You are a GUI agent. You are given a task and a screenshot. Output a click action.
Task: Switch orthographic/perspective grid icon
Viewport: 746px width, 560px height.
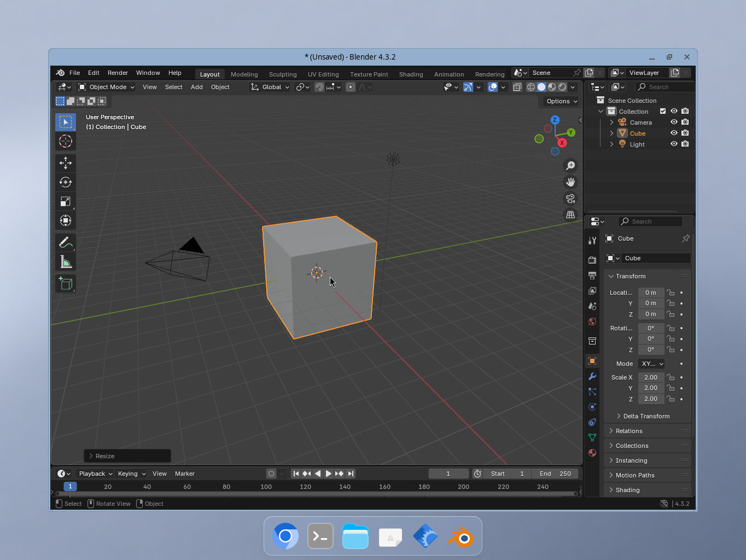coord(570,215)
